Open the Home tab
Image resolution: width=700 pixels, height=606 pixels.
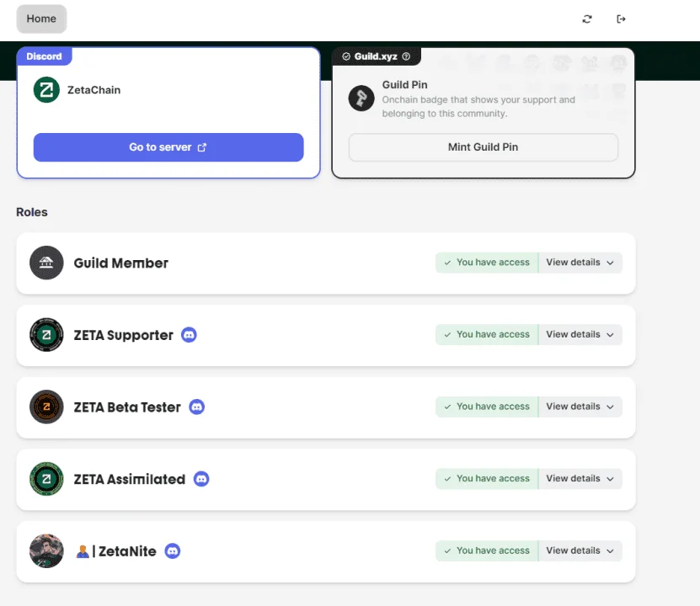pyautogui.click(x=41, y=19)
